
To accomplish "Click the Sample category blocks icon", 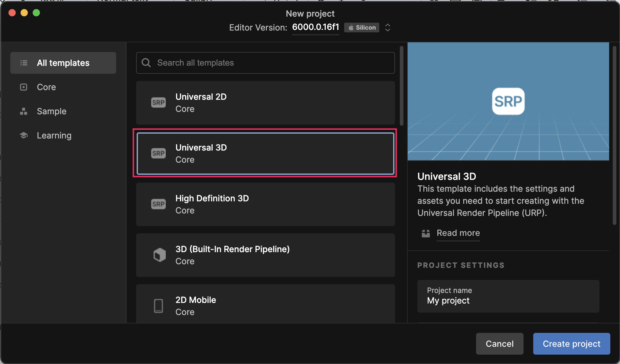I will click(24, 111).
